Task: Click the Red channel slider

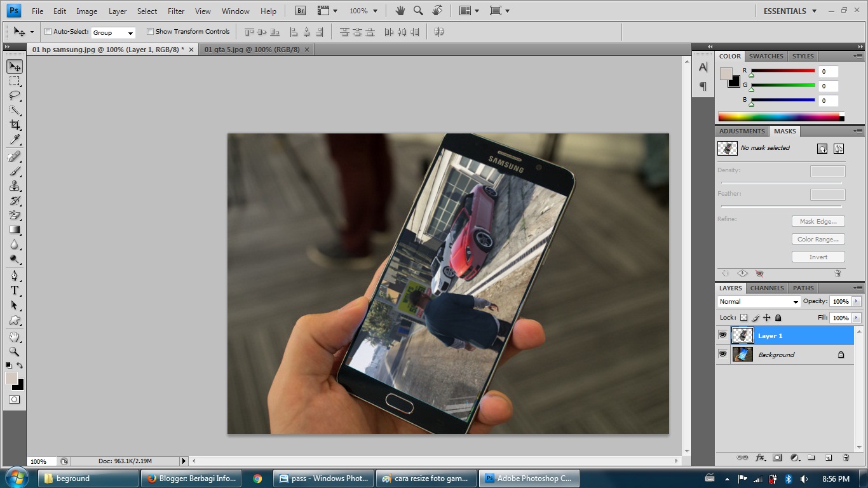Action: click(783, 71)
